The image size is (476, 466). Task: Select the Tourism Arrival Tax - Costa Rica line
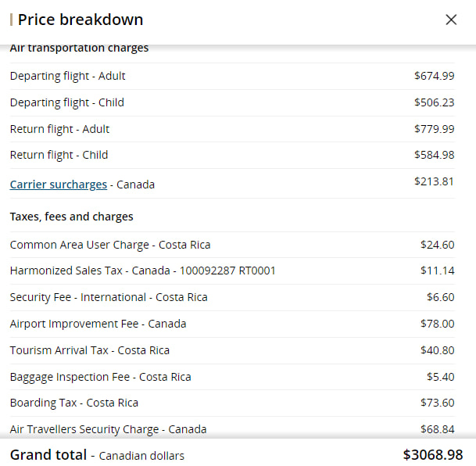(89, 350)
